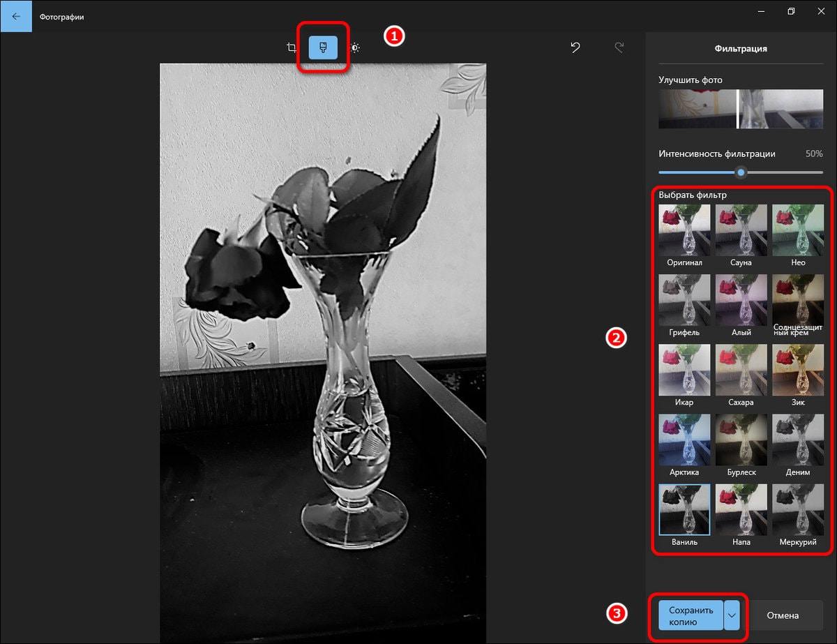Select the Filters brush tool icon

323,47
